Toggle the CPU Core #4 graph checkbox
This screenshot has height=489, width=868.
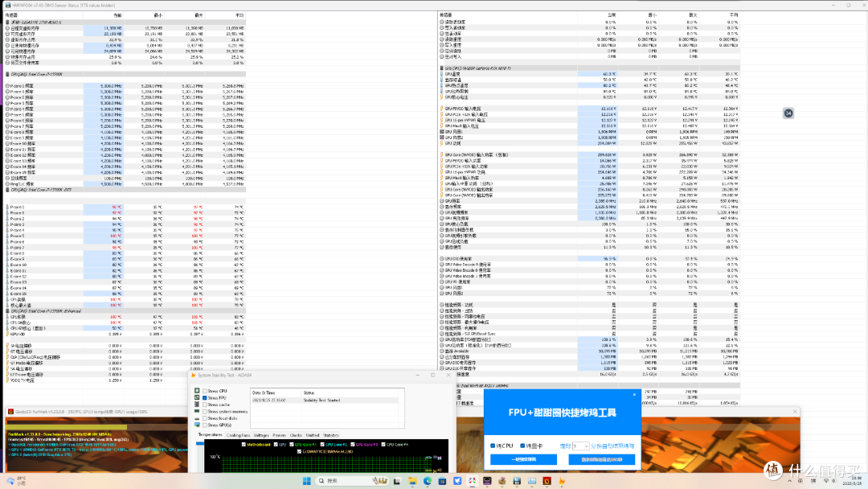(383, 444)
